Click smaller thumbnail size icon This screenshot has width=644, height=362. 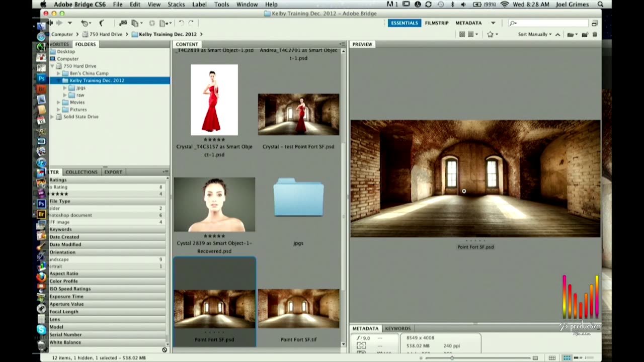click(421, 358)
